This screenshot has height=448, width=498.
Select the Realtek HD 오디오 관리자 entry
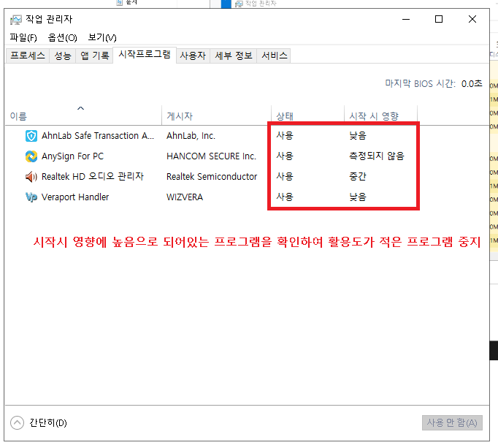coord(93,176)
